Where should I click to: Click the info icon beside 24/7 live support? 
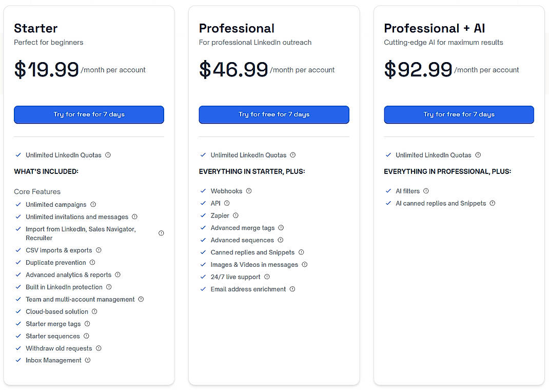click(267, 277)
